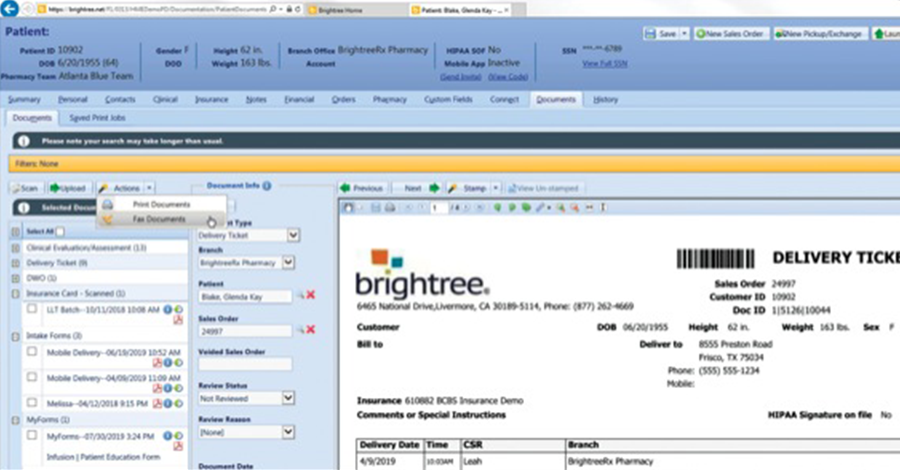Open the History tab
900x470 pixels.
tap(606, 99)
